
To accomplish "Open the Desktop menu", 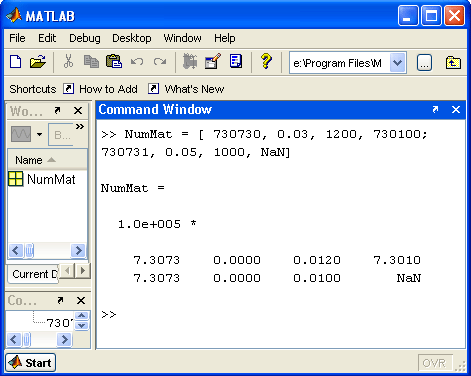I will [132, 38].
